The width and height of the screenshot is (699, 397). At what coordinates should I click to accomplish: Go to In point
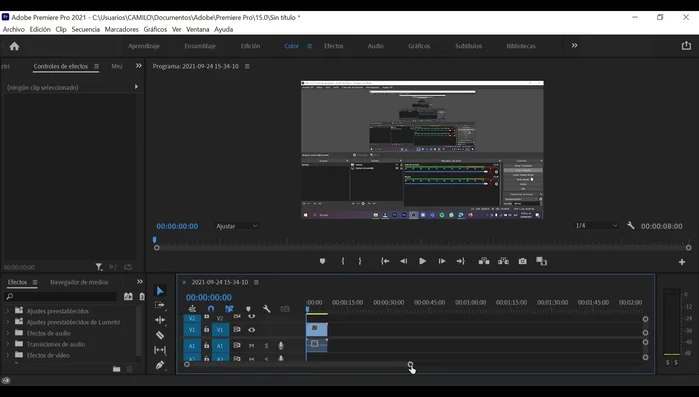[385, 261]
